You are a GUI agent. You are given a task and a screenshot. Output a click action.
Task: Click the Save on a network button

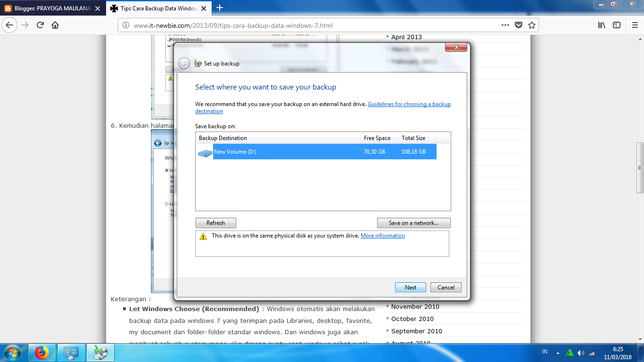click(x=413, y=222)
